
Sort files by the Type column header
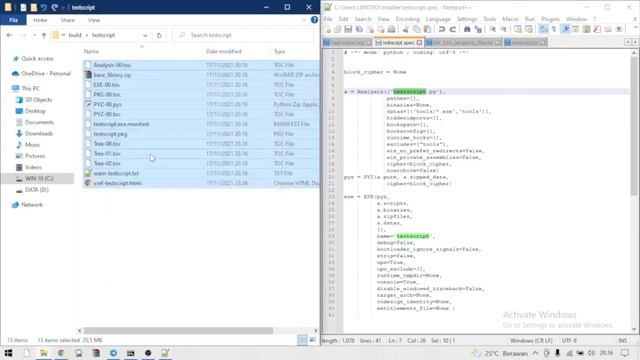279,51
